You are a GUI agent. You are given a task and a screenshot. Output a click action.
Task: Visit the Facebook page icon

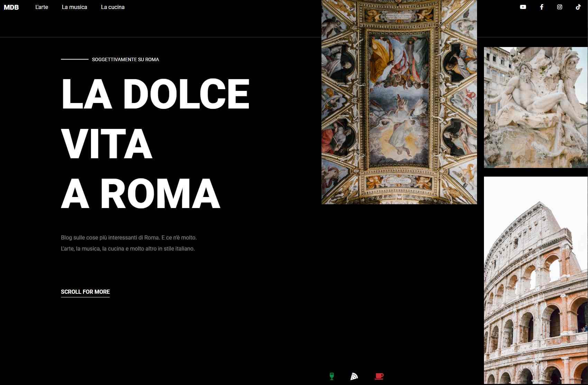tap(541, 7)
